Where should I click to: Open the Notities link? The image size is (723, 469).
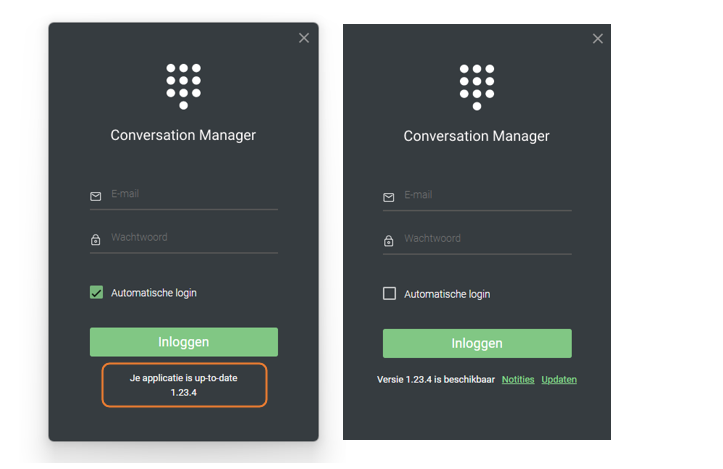pos(518,380)
